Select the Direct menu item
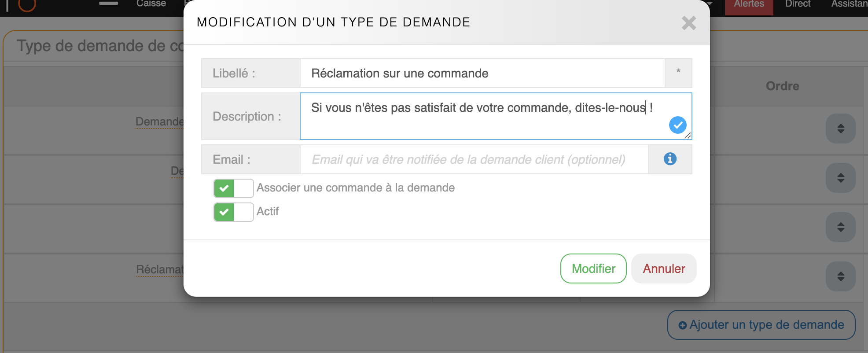Image resolution: width=868 pixels, height=353 pixels. tap(798, 4)
